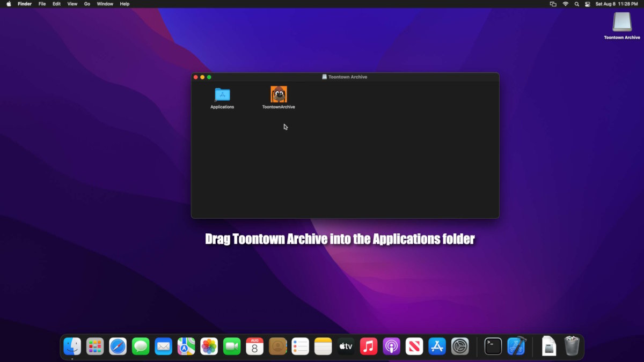Viewport: 644px width, 362px height.
Task: Open Spotlight search in the menu bar
Action: [577, 4]
